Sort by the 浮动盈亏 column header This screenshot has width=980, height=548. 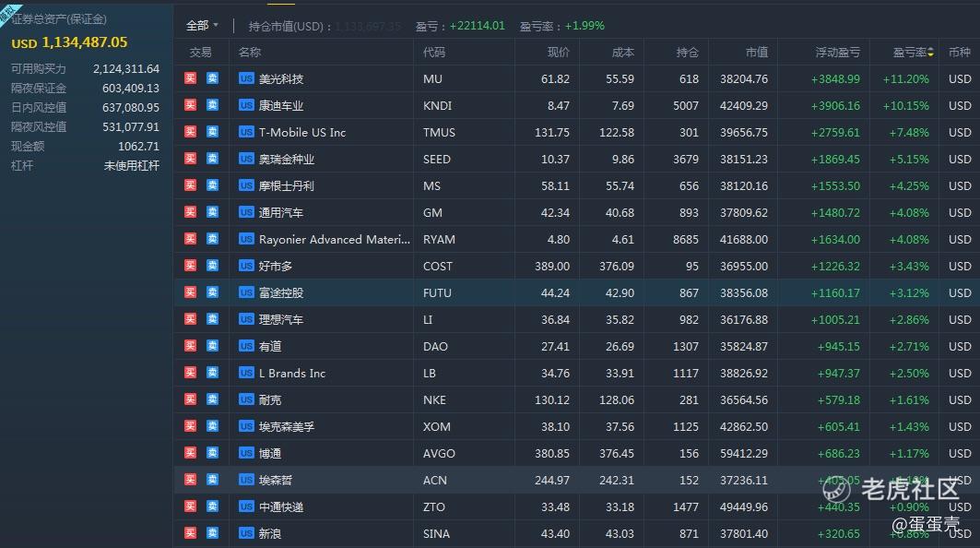pos(837,52)
